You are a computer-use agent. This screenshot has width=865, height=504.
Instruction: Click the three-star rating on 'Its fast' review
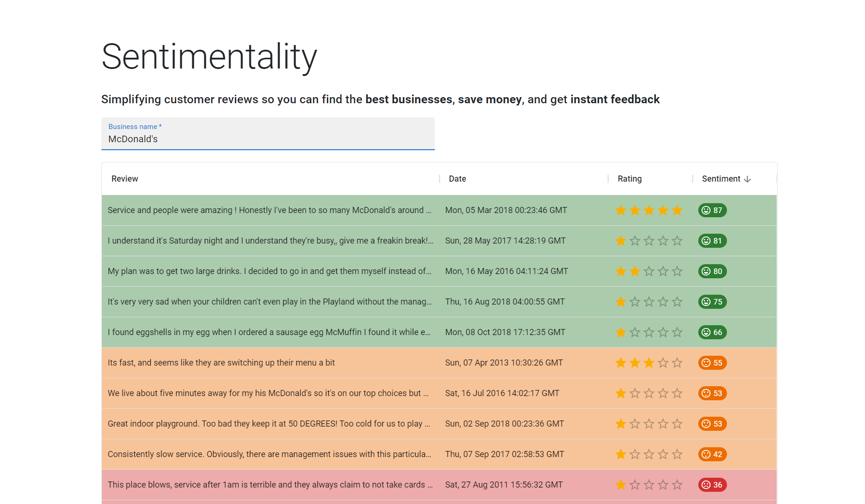649,363
